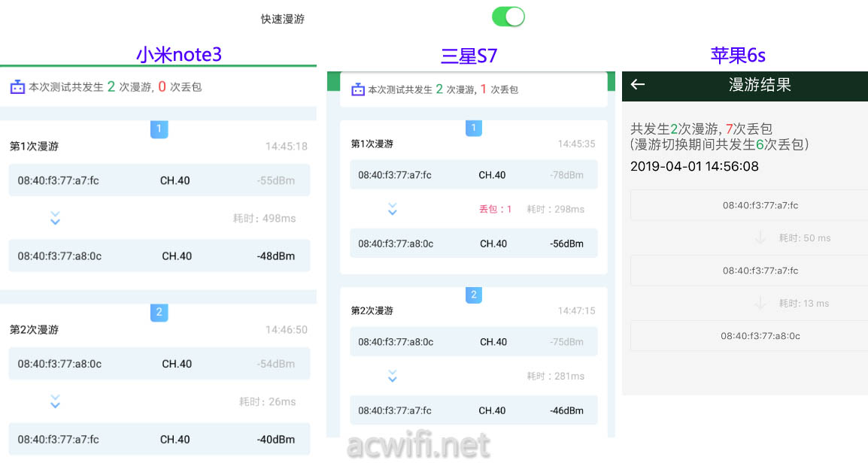The image size is (868, 472).
Task: Click the 第2次漫游 label at 14:47:15
Action: [372, 310]
